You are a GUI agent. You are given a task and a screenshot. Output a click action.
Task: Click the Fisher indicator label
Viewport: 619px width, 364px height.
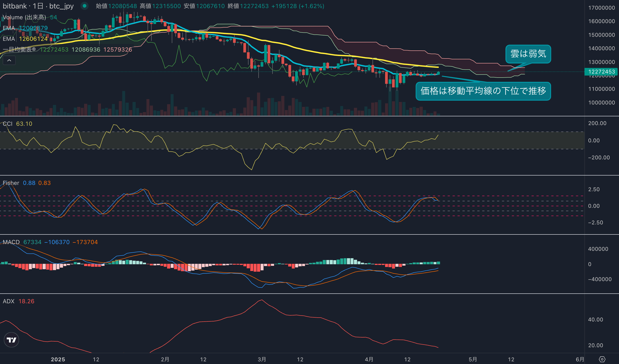11,183
